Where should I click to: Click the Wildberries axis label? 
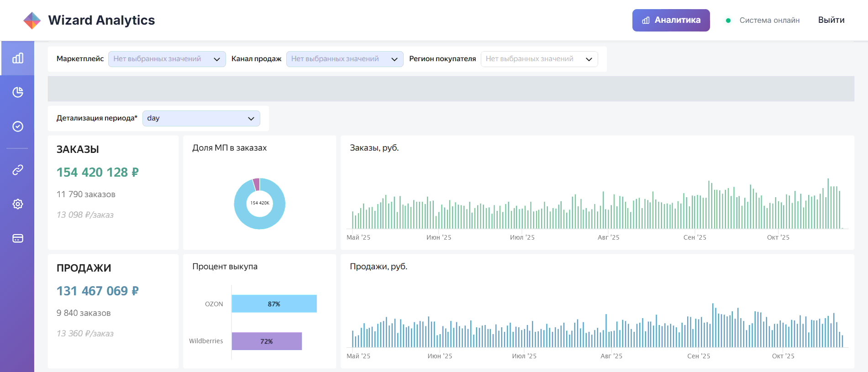[x=206, y=341]
